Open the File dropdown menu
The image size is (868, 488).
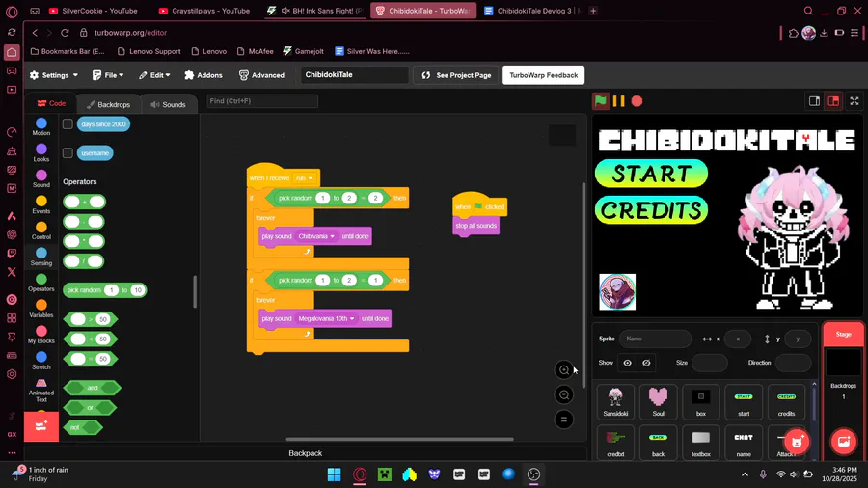pos(108,75)
